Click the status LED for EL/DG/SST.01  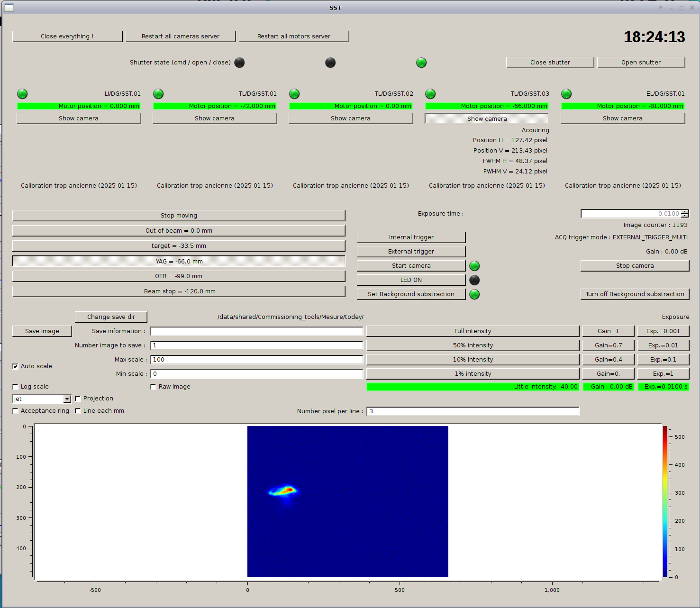click(x=566, y=94)
